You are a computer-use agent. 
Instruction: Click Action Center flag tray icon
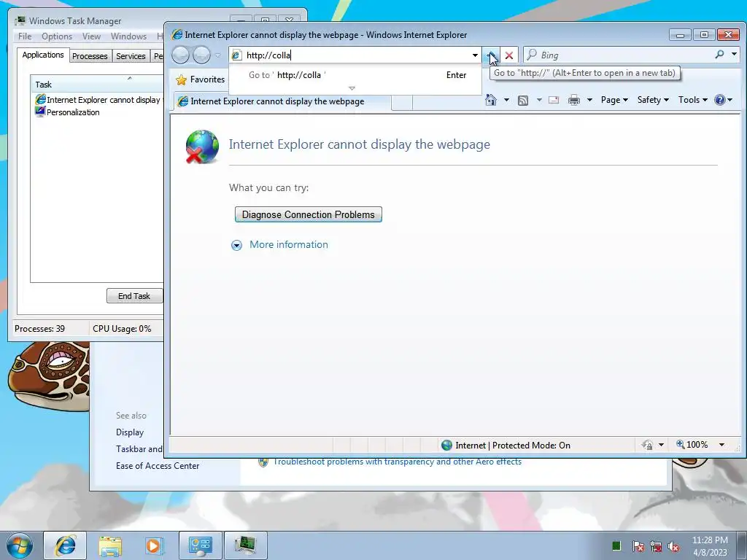(638, 546)
